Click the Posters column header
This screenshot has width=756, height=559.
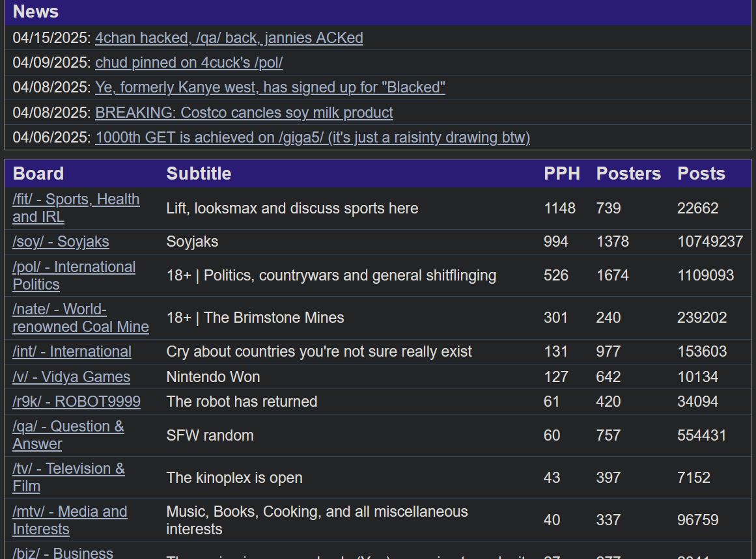[628, 173]
